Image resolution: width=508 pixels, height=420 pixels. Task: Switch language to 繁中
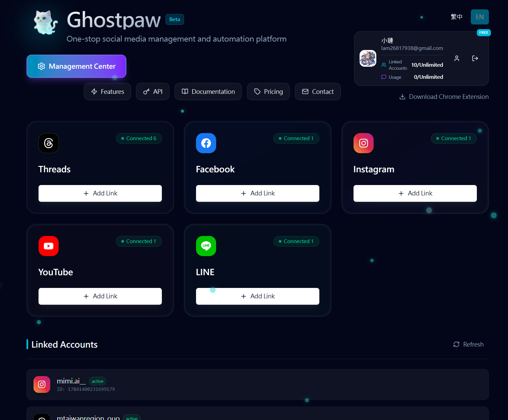click(456, 17)
